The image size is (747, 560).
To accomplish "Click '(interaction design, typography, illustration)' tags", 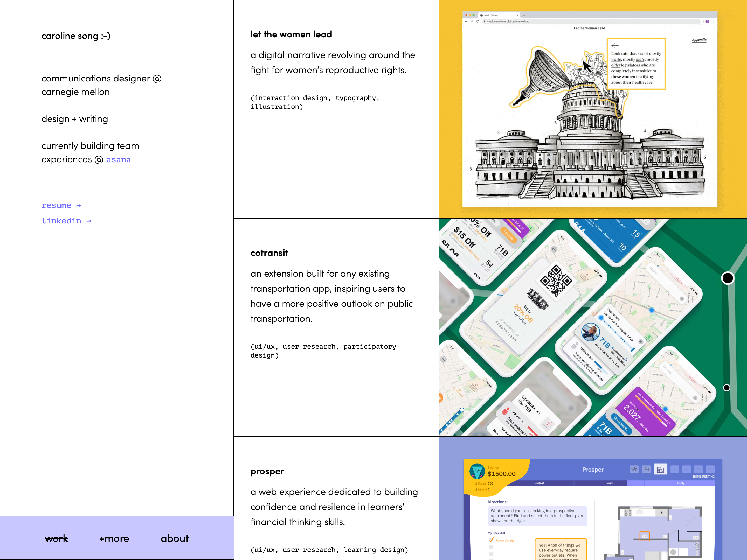I will click(x=315, y=102).
